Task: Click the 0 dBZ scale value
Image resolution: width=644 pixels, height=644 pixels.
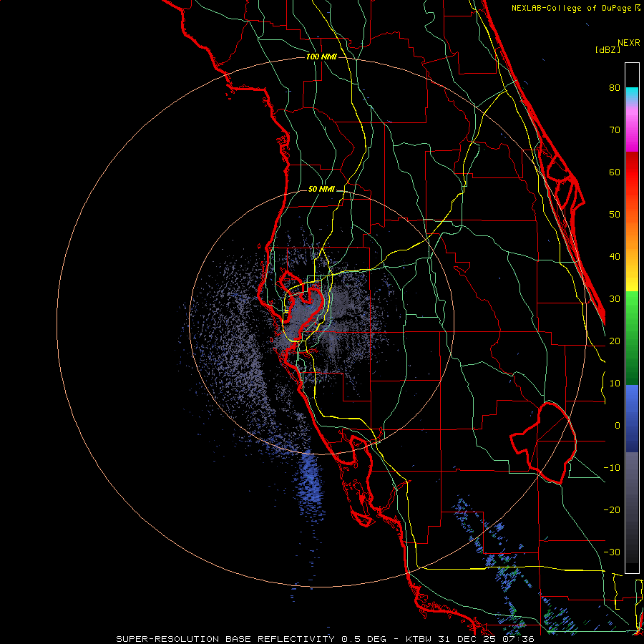Action: [618, 426]
